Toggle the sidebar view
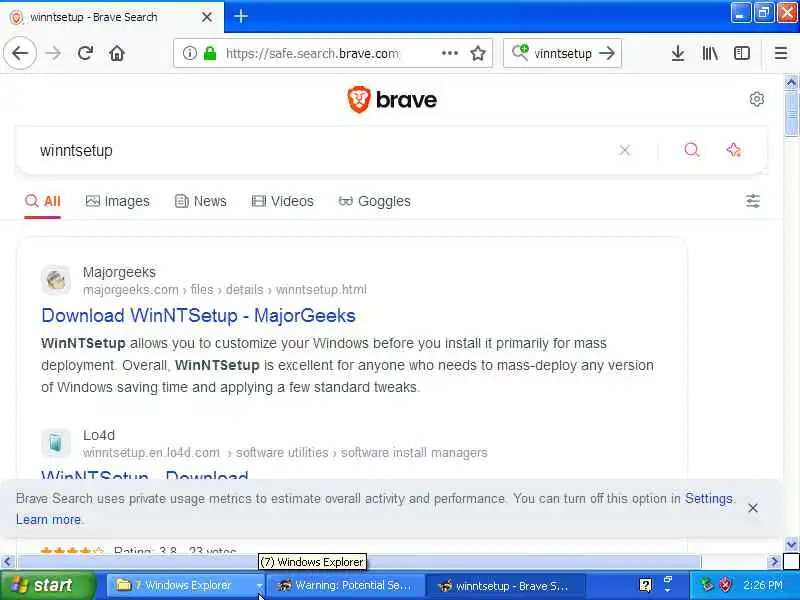 click(x=741, y=53)
